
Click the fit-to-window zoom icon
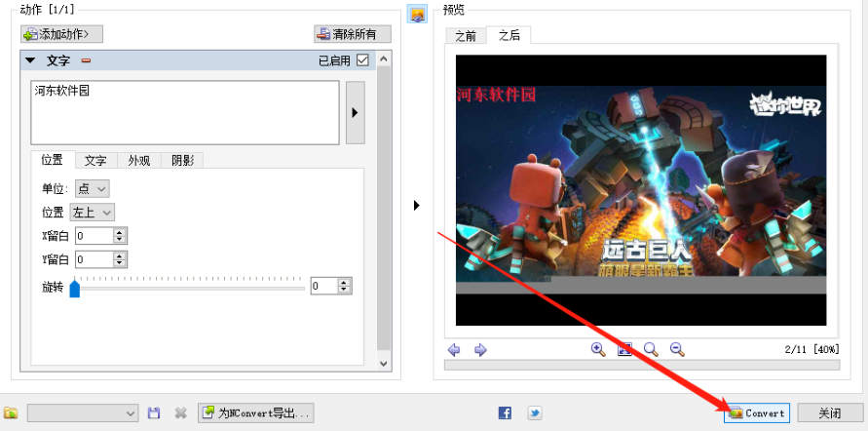click(x=624, y=349)
